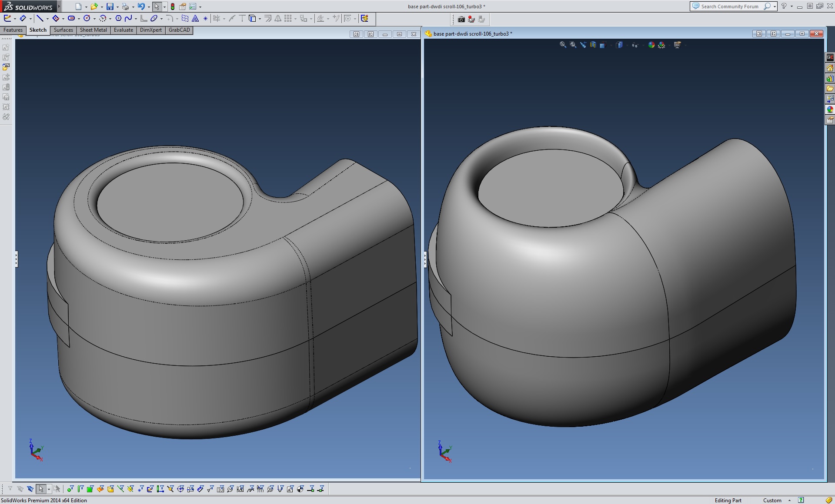Image resolution: width=835 pixels, height=504 pixels.
Task: Choose the Spline sketch tool
Action: 128,18
